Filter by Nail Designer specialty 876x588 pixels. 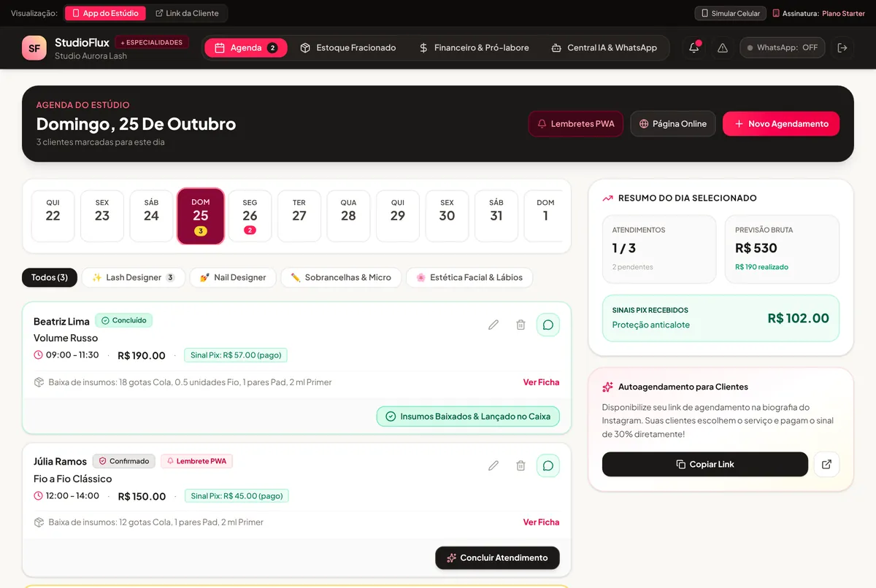click(233, 277)
